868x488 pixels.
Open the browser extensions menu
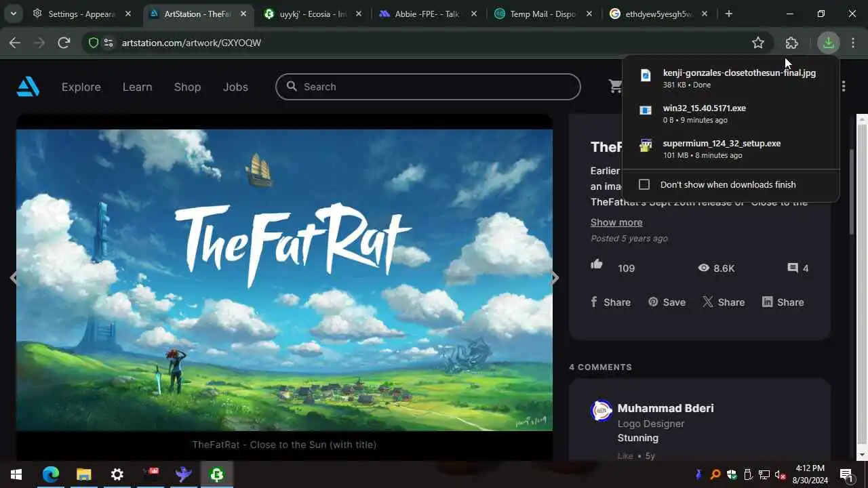point(791,43)
